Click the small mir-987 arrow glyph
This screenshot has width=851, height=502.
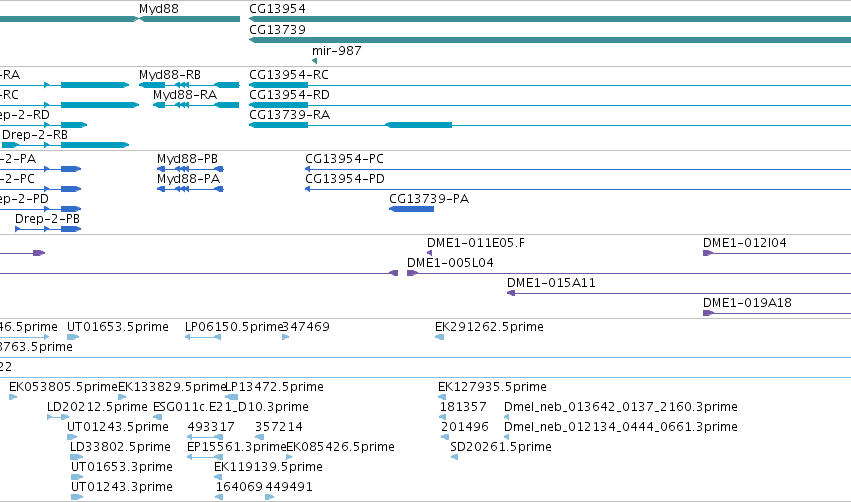315,61
